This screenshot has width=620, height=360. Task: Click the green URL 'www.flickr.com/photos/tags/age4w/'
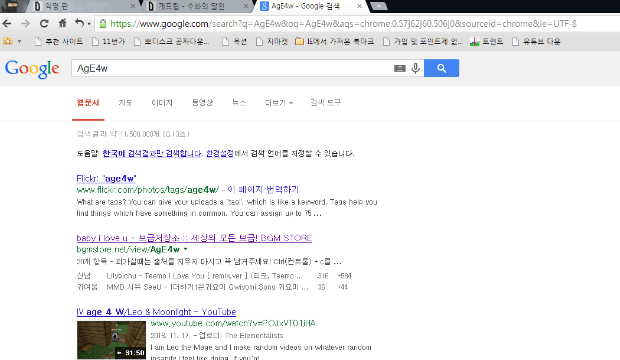147,189
